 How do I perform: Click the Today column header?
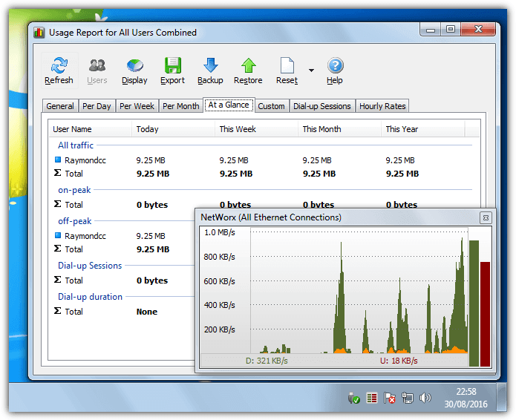pyautogui.click(x=174, y=129)
